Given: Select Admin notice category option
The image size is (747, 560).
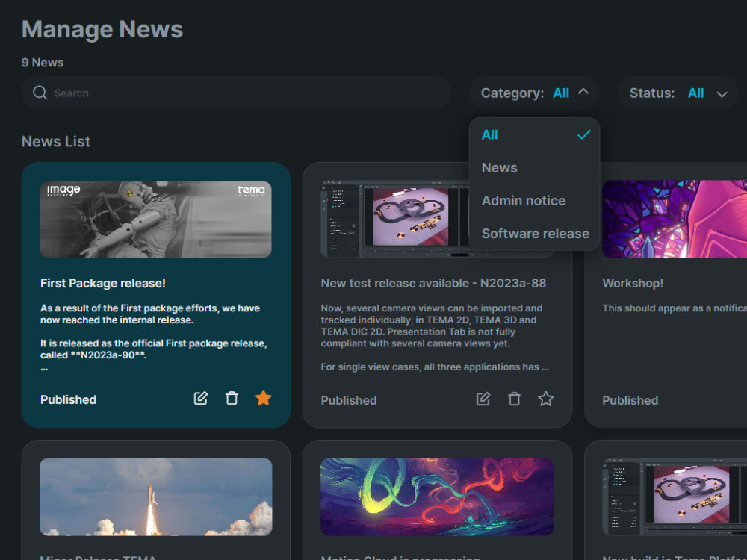Looking at the screenshot, I should click(535, 200).
